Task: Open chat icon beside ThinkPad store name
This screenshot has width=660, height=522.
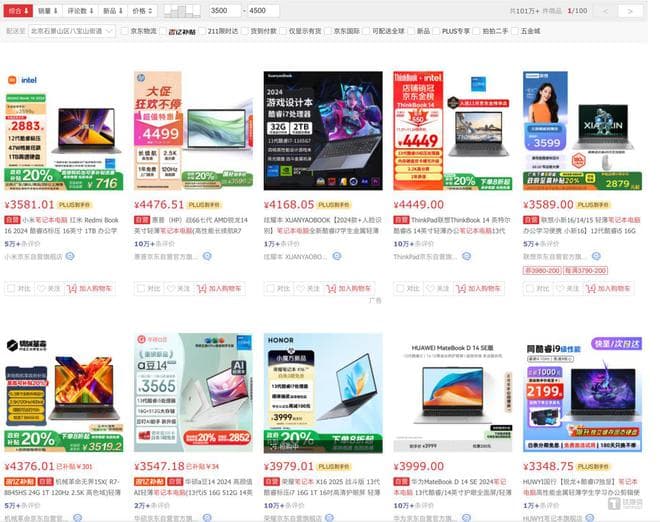Action: 466,256
